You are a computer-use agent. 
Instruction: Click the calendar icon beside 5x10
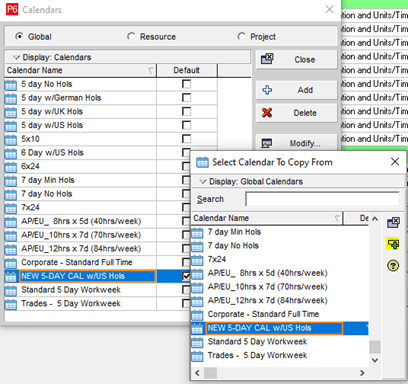pos(11,139)
